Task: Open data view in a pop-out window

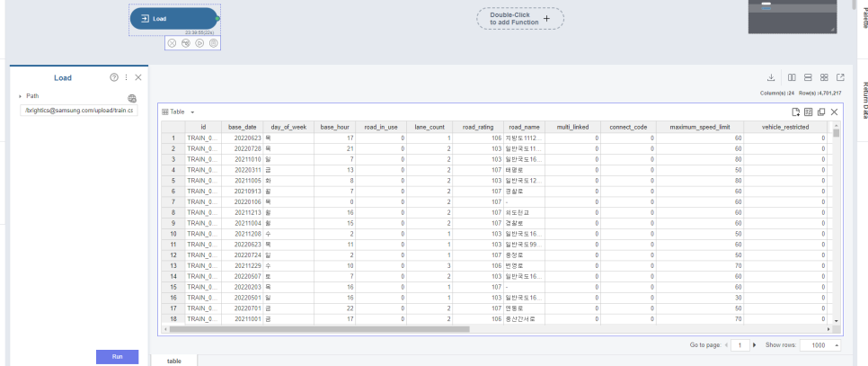Action: coord(840,77)
